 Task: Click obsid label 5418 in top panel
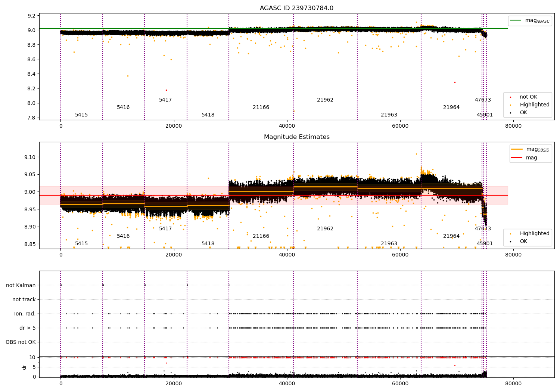208,115
